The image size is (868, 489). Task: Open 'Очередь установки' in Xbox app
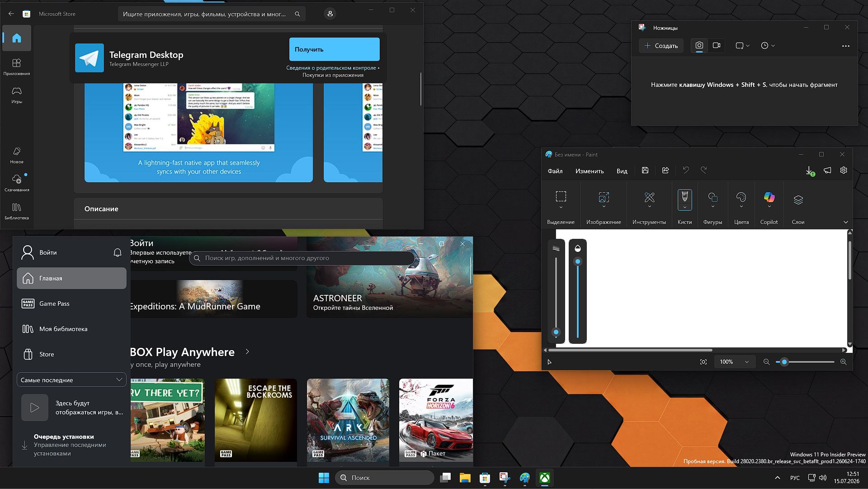[71, 445]
